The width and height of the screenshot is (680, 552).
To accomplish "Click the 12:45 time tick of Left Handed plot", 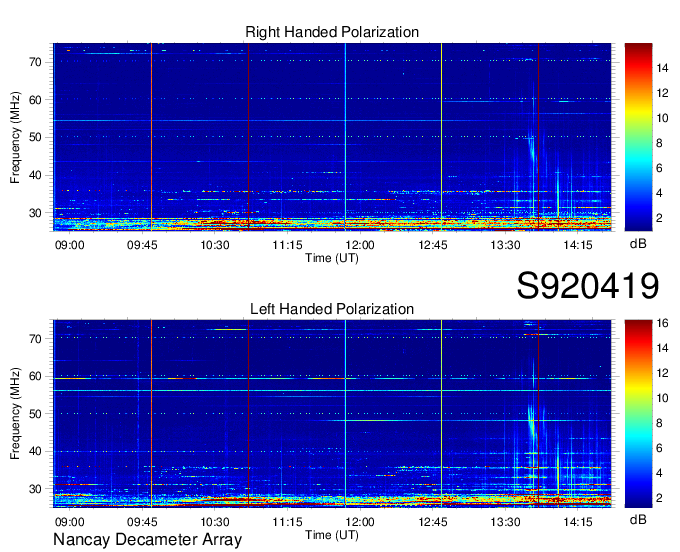I will point(433,522).
